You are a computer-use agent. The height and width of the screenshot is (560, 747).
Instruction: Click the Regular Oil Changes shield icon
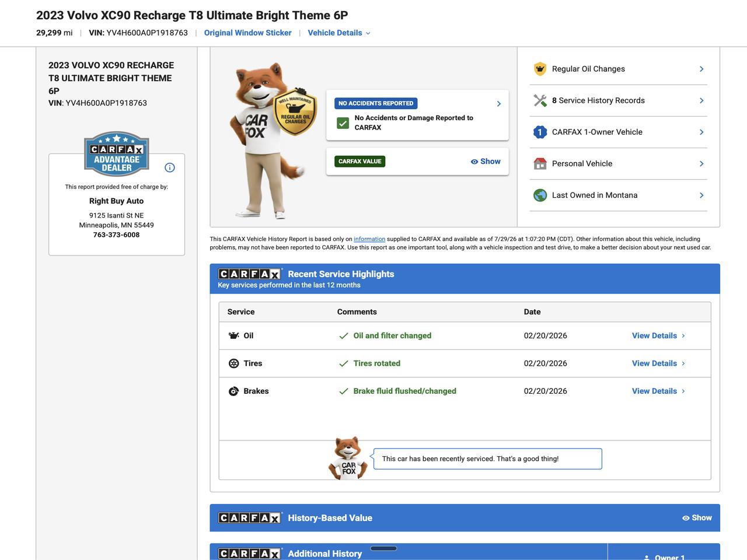pyautogui.click(x=540, y=69)
